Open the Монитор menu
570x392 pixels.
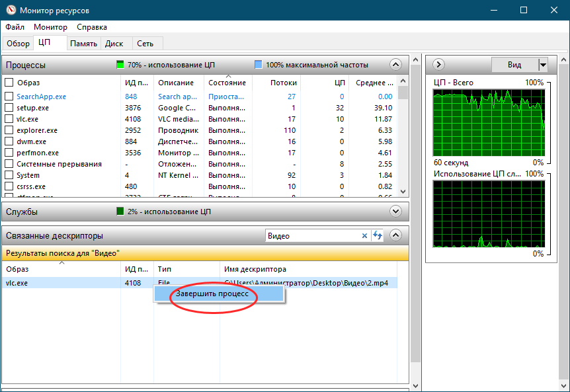[x=50, y=27]
